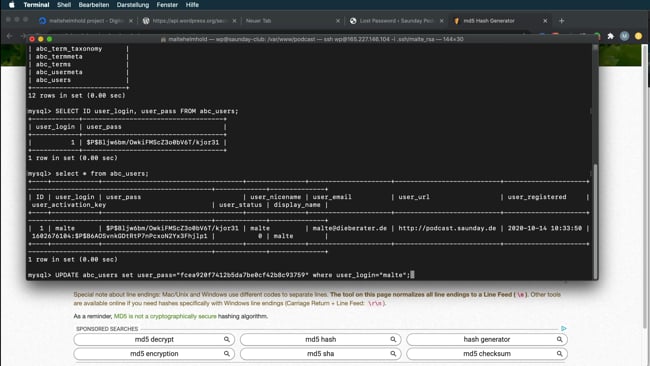Click the 'abc_users' table row
This screenshot has width=650, height=366.
click(53, 80)
